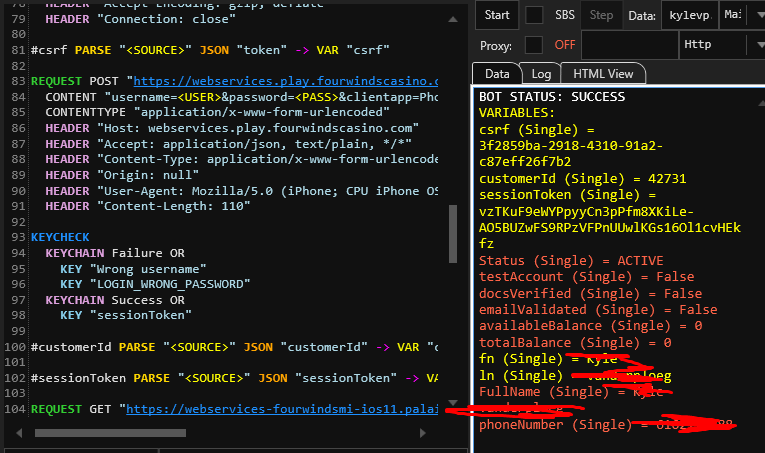
Task: Click the sessionToken (Single) variable line
Action: pyautogui.click(x=567, y=195)
